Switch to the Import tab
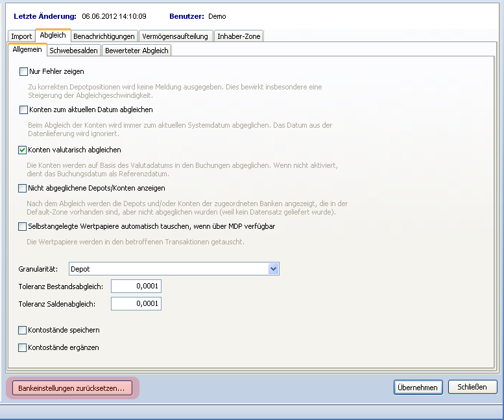The height and width of the screenshot is (420, 504). pos(21,36)
